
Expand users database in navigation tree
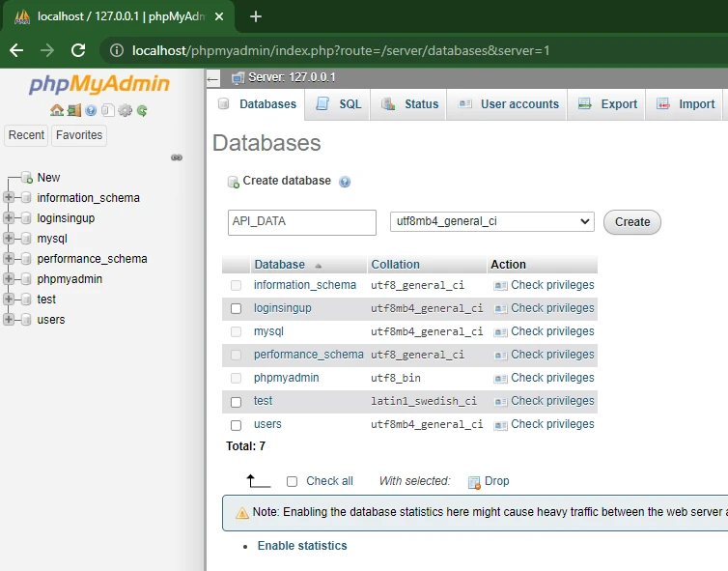click(8, 319)
